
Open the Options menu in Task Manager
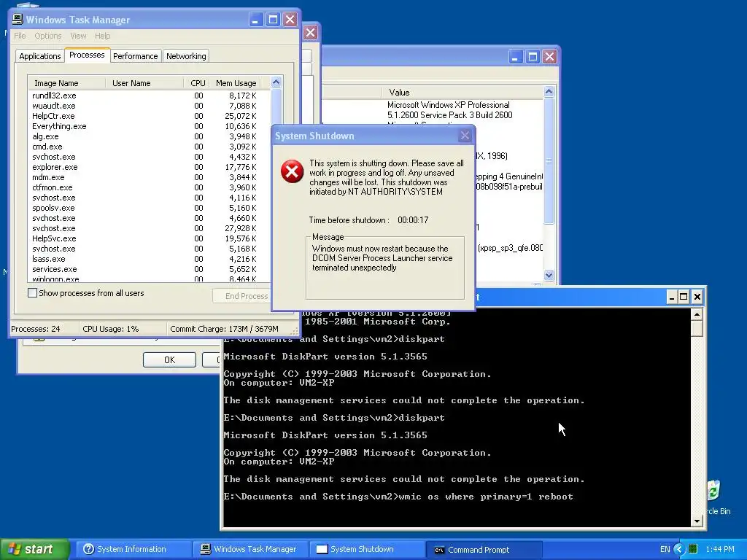(x=47, y=36)
